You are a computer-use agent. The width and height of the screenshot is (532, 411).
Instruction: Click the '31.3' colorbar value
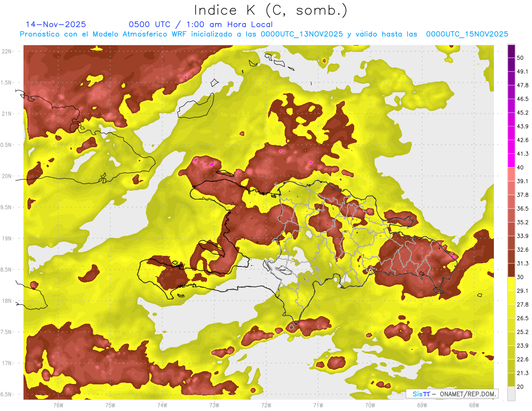[523, 263]
